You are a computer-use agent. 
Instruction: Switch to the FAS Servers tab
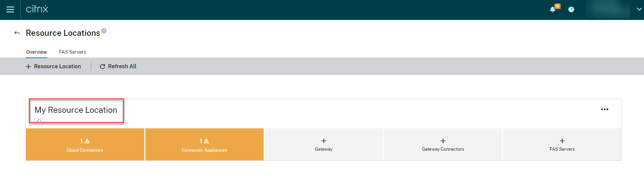[72, 52]
